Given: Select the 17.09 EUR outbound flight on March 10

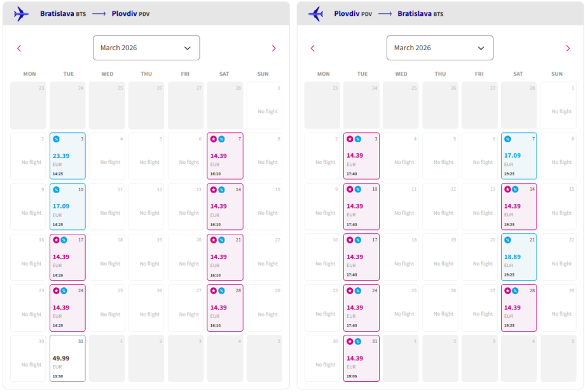Looking at the screenshot, I should 67,206.
